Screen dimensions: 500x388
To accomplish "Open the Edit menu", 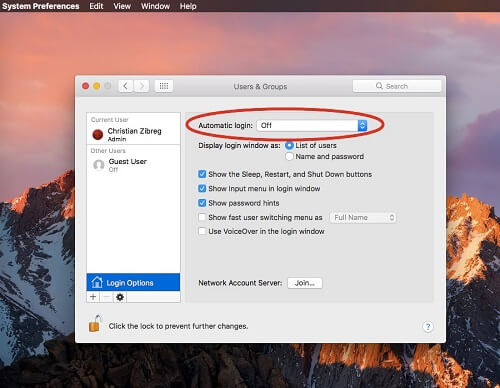I will pyautogui.click(x=96, y=6).
